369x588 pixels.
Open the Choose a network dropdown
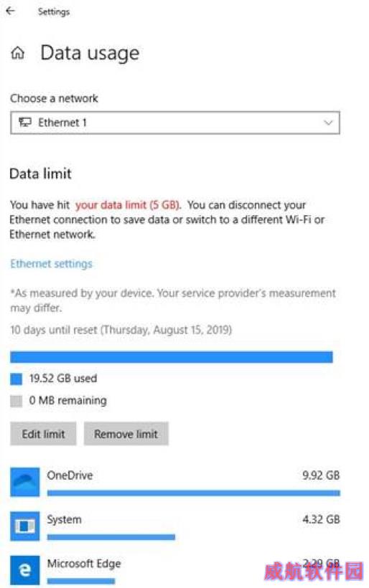[175, 123]
